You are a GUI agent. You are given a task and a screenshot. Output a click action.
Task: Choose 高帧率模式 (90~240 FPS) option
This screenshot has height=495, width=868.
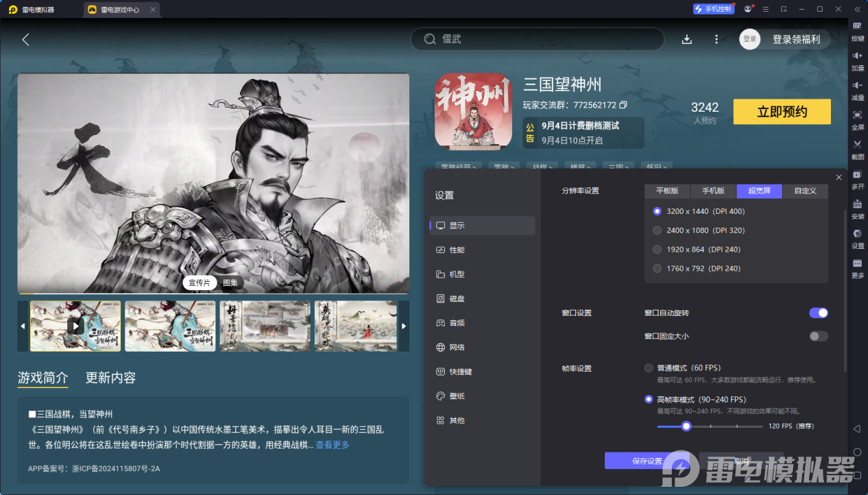point(649,399)
